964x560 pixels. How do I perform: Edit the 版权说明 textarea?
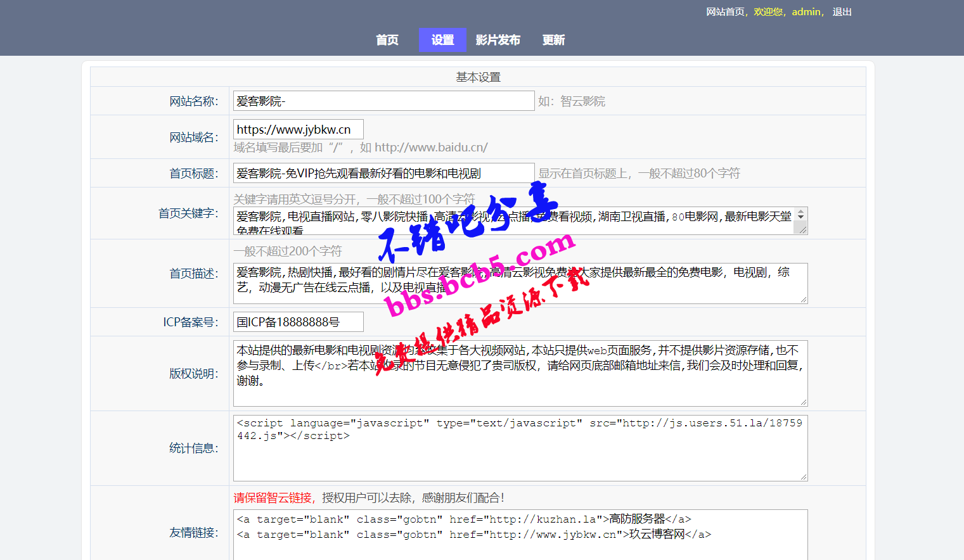pos(520,373)
